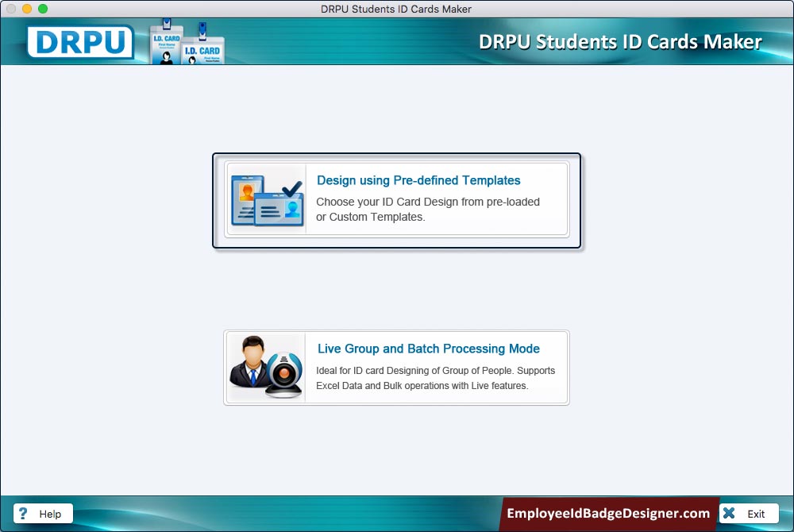Open Design using Pre-defined Templates option
The image size is (794, 532).
coord(396,199)
